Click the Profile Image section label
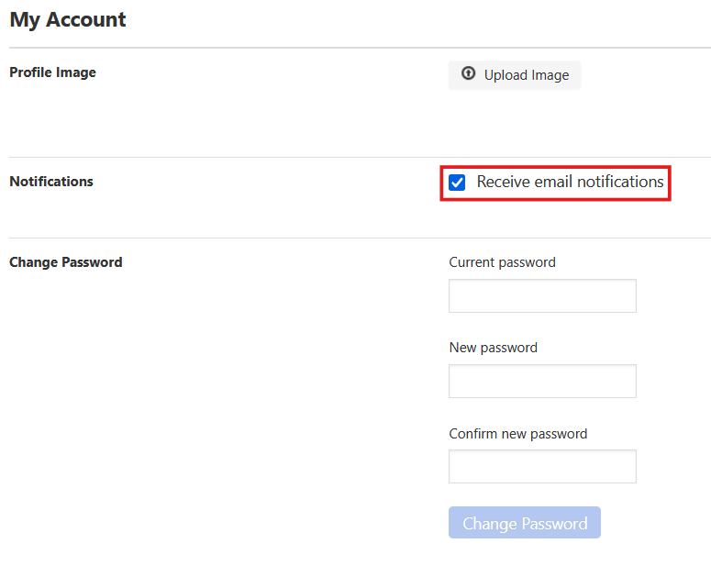Viewport: 711px width, 588px height. click(52, 72)
